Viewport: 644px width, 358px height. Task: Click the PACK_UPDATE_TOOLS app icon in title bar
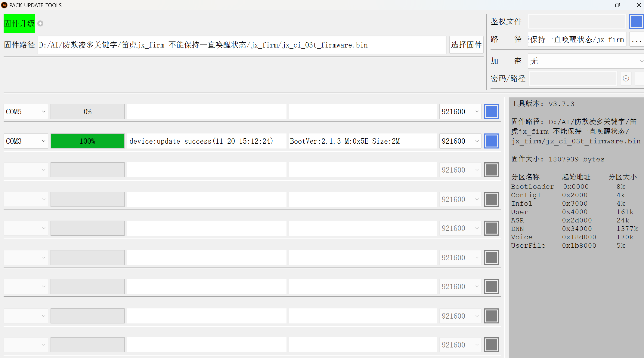5,5
